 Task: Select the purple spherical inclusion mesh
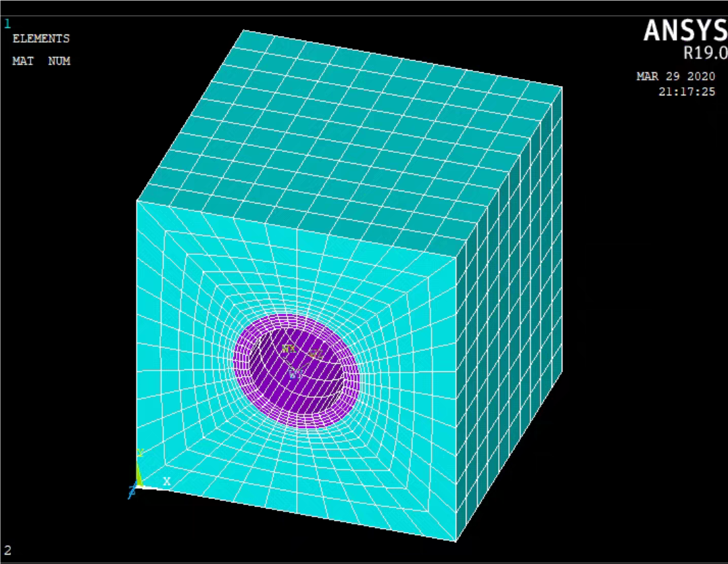(x=297, y=371)
